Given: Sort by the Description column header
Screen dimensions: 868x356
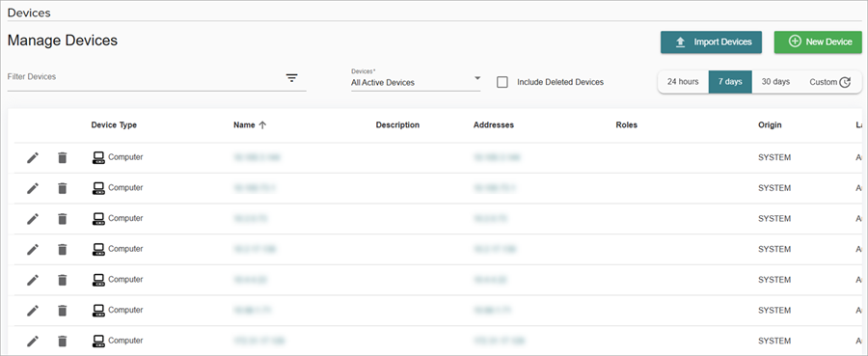Looking at the screenshot, I should pos(397,125).
